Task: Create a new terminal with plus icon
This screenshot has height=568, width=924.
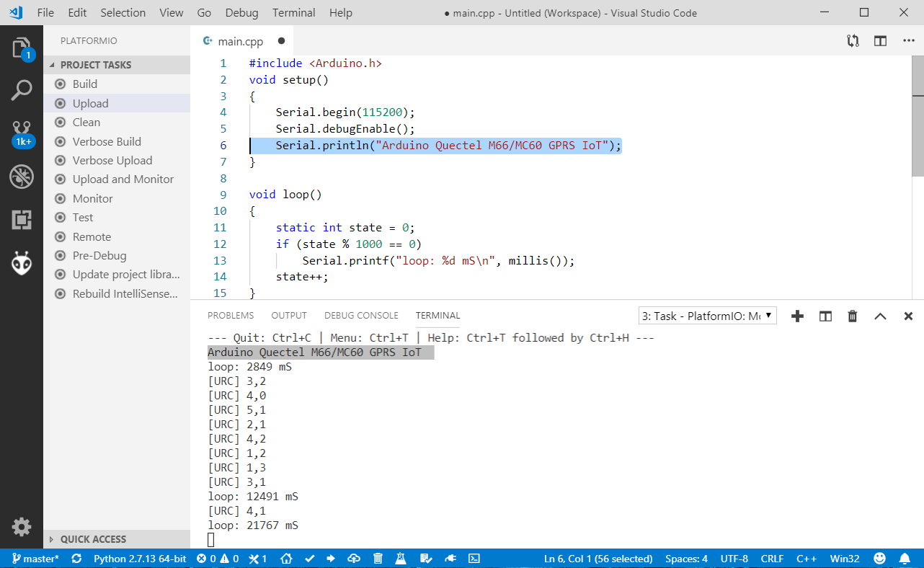Action: pos(797,316)
